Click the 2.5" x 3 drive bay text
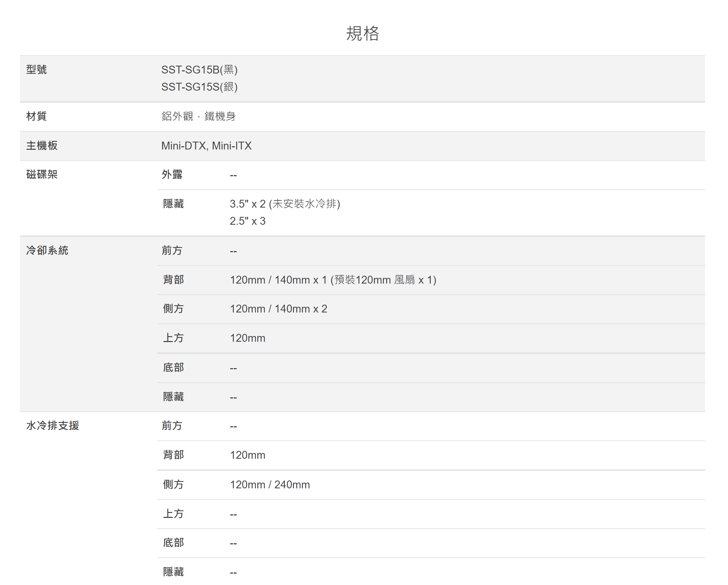The width and height of the screenshot is (728, 585). (247, 221)
